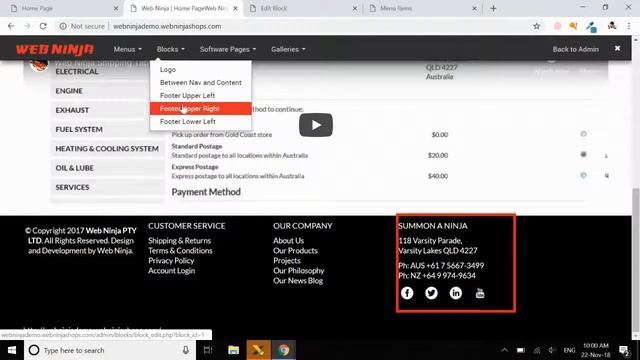
Task: Expand the Software Pages dropdown
Action: pos(228,49)
